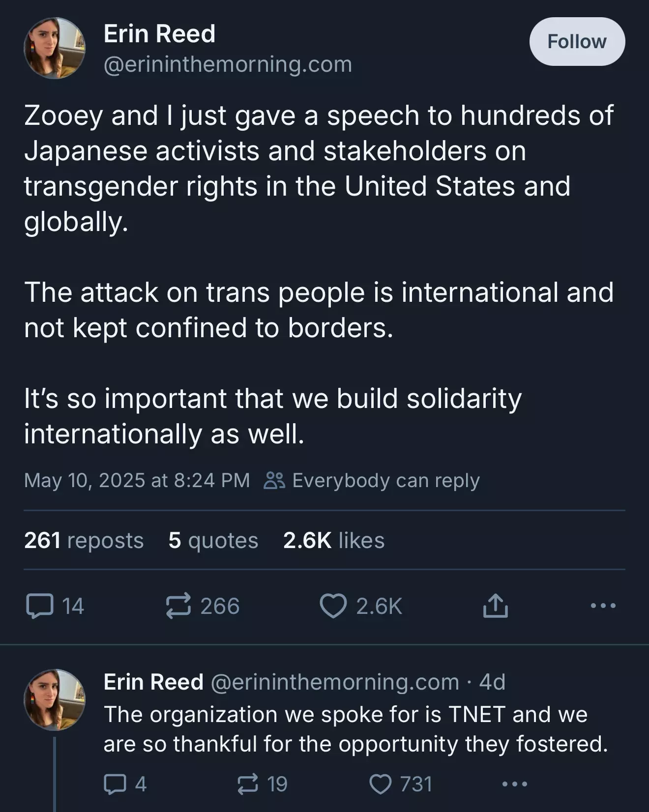View the 261 reposts list
The height and width of the screenshot is (812, 649).
84,540
